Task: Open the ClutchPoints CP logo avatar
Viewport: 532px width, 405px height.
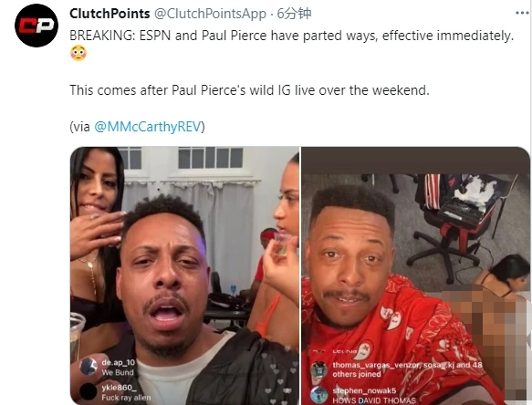Action: pyautogui.click(x=37, y=26)
